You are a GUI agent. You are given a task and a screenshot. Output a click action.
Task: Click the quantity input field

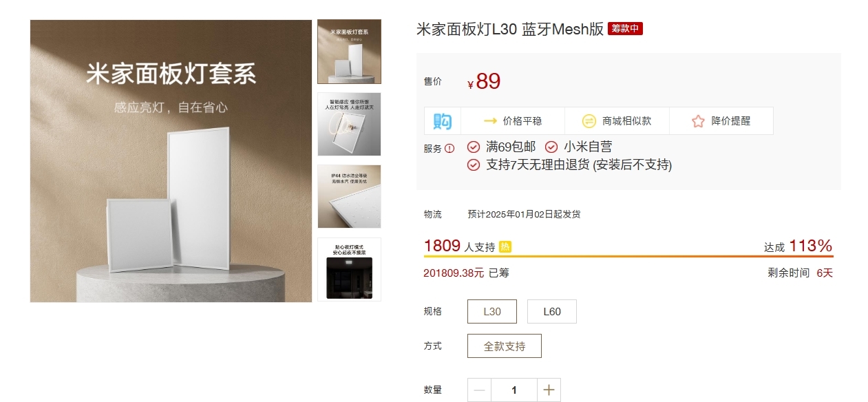click(x=514, y=390)
